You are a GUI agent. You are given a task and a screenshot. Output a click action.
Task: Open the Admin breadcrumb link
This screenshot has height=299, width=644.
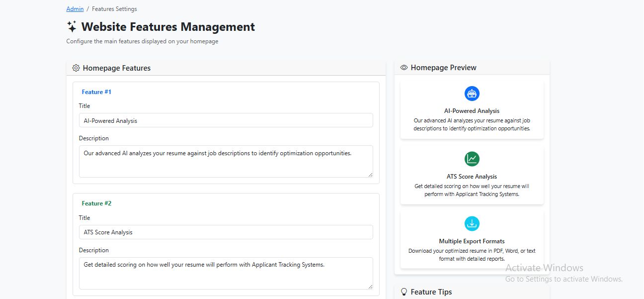pos(75,9)
